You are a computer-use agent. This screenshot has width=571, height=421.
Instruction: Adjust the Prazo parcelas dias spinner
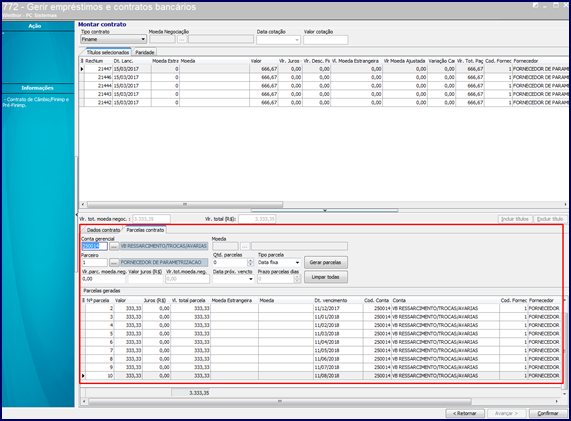tap(297, 279)
